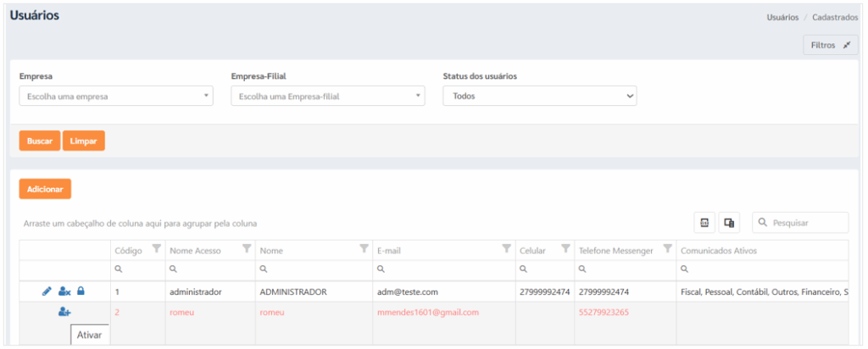Focus the Pesquisar search field

coord(800,222)
